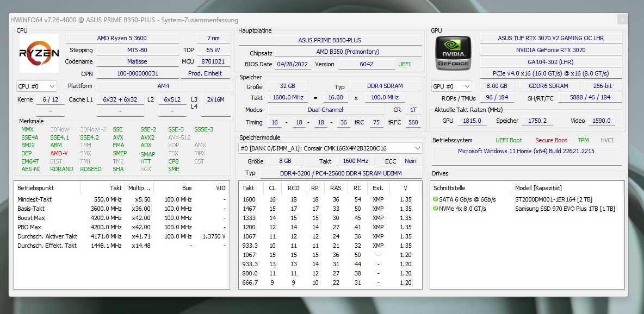This screenshot has width=644, height=314.
Task: Open the GPU #0 selector dropdown
Action: (451, 86)
